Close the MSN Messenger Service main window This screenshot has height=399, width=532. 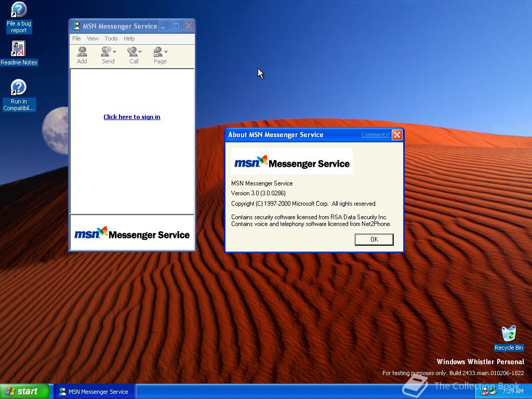click(189, 26)
